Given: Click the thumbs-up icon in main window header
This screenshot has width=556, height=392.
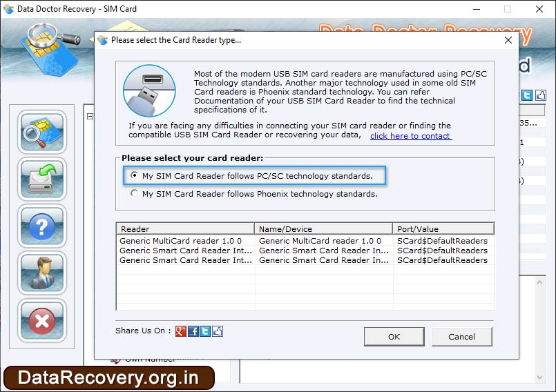Looking at the screenshot, I should coord(540,95).
